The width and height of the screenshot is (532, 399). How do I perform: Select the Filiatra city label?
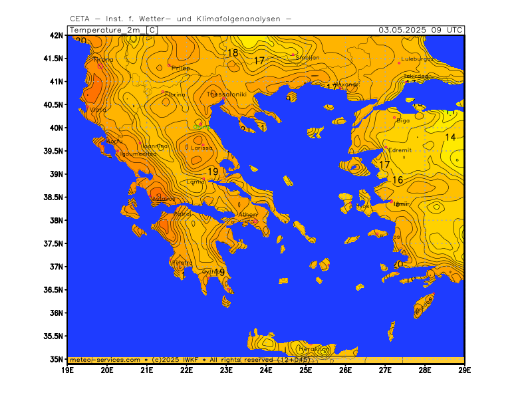click(182, 263)
